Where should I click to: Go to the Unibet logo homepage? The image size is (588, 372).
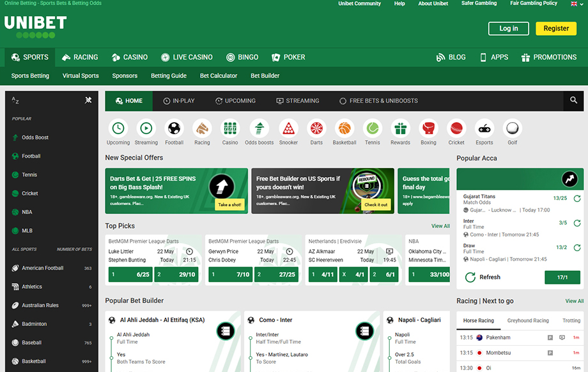point(36,27)
